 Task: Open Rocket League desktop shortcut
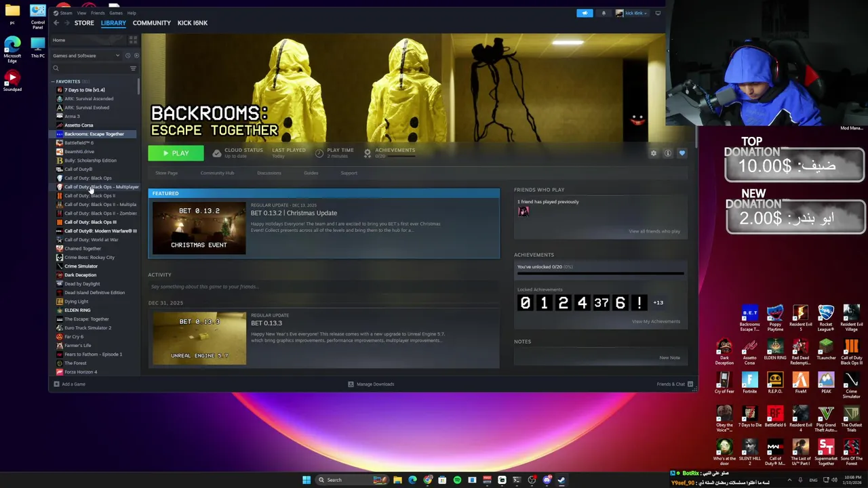pyautogui.click(x=825, y=319)
